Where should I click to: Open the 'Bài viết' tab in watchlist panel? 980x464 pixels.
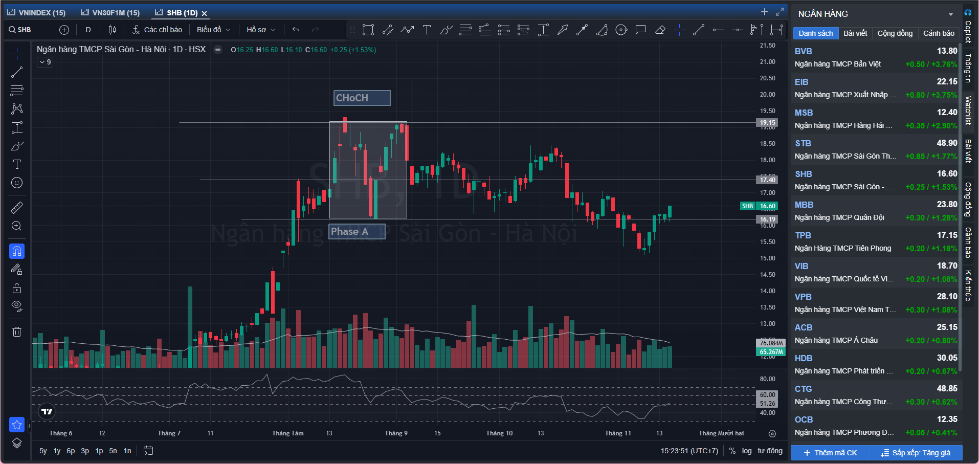(855, 33)
